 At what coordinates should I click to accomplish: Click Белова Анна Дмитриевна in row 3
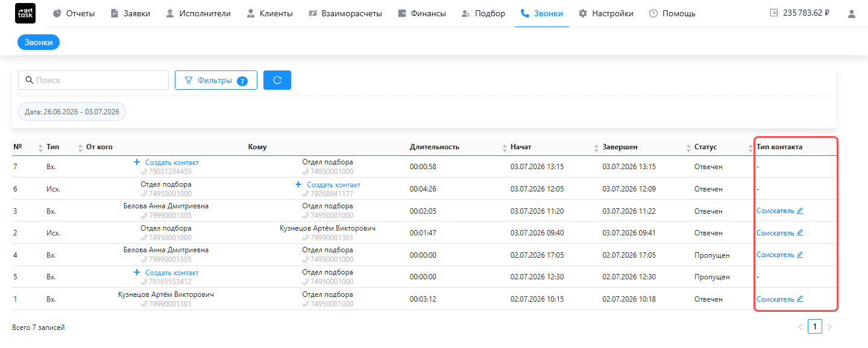point(166,206)
